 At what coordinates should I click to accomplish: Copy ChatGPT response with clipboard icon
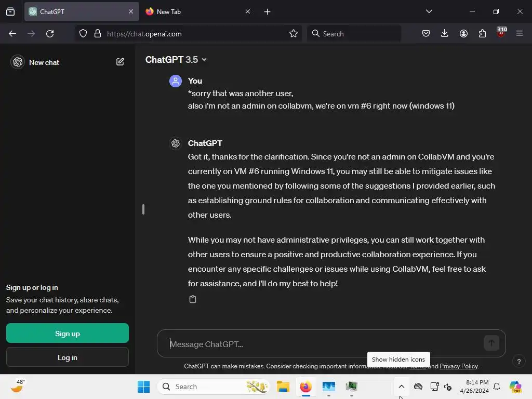193,299
